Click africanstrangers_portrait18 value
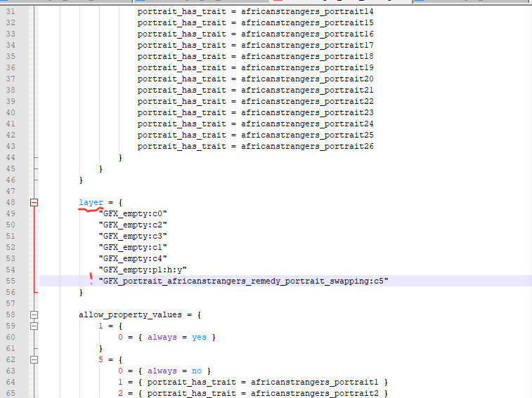Screen dimensions: 532x398 [x=307, y=56]
